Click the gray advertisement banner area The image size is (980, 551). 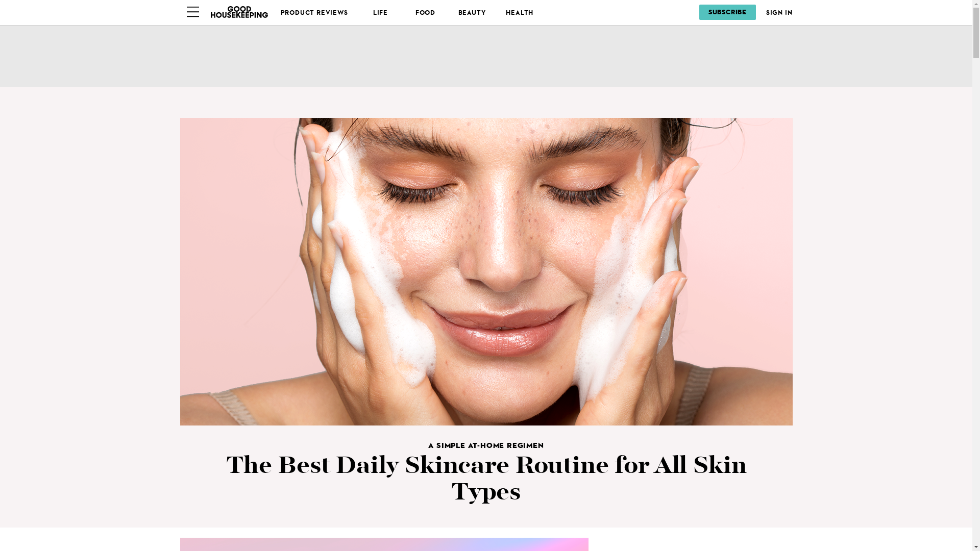click(486, 56)
